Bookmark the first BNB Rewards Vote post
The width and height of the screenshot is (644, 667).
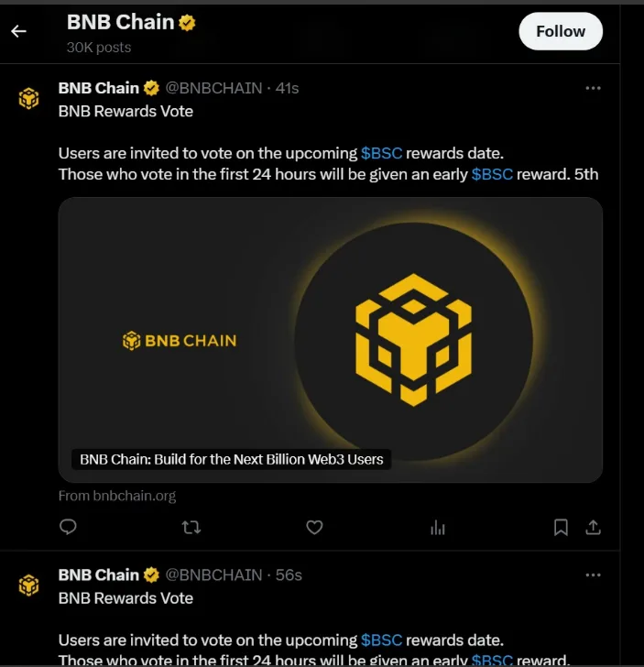point(561,527)
